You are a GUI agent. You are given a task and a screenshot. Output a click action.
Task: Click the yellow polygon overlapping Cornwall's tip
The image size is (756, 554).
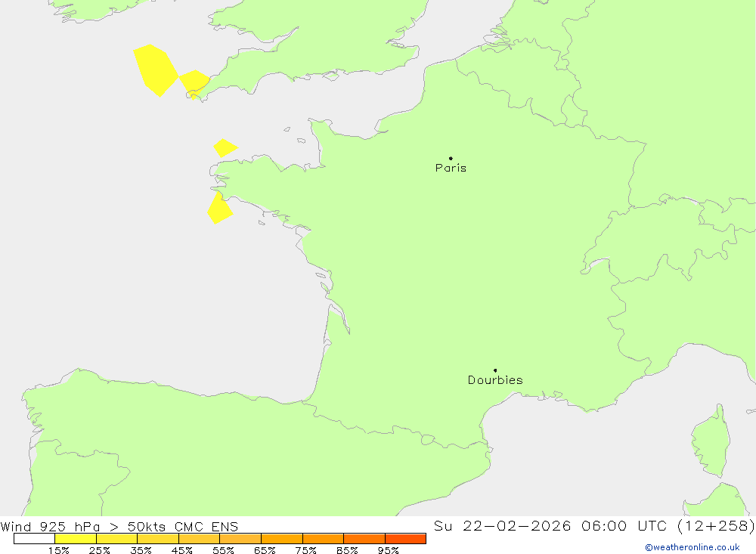tap(194, 83)
